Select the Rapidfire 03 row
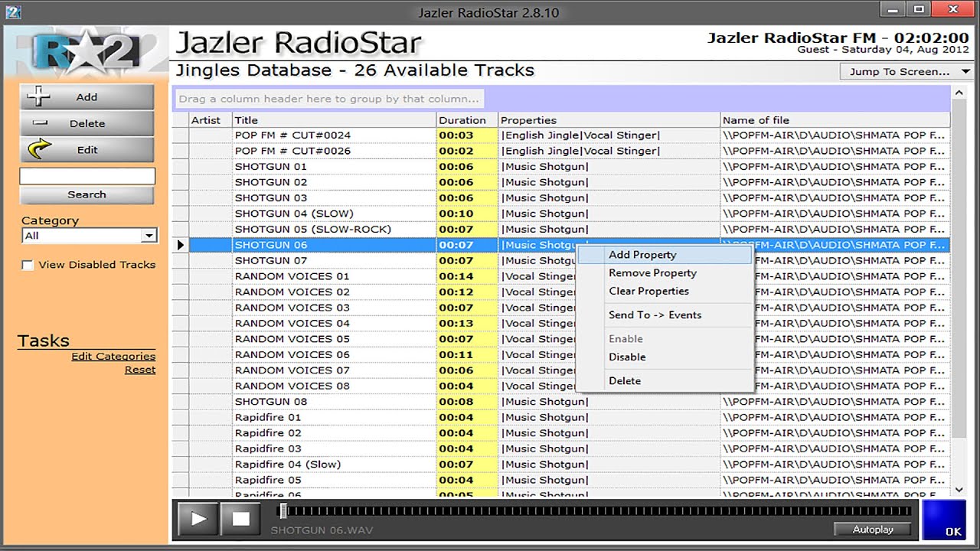The height and width of the screenshot is (551, 980). click(560, 449)
